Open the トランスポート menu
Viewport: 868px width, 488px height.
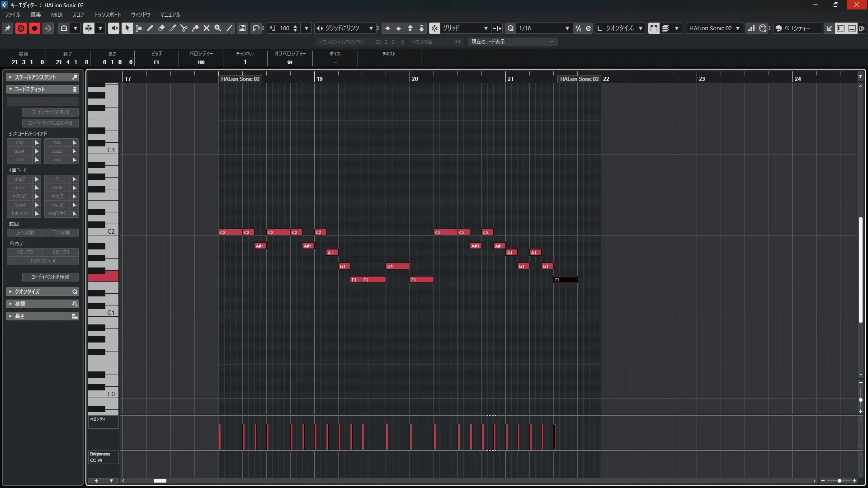click(x=108, y=14)
